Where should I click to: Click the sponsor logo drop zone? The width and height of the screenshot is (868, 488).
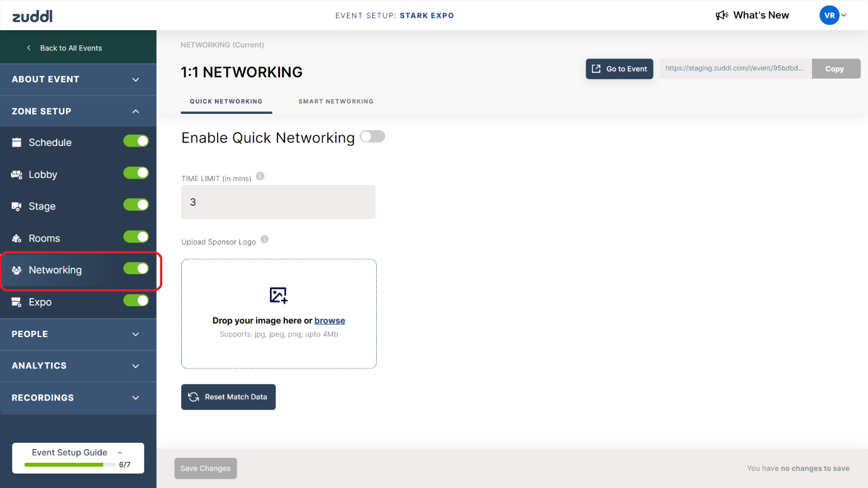(x=279, y=314)
